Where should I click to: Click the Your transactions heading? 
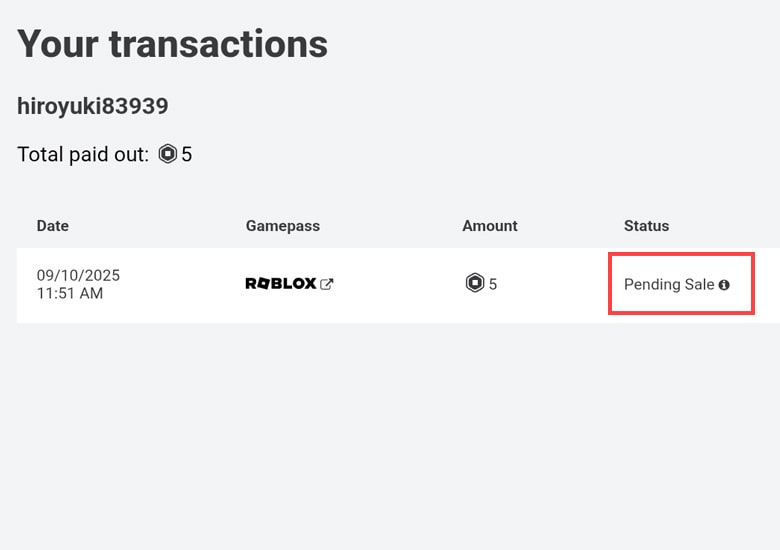coord(172,43)
